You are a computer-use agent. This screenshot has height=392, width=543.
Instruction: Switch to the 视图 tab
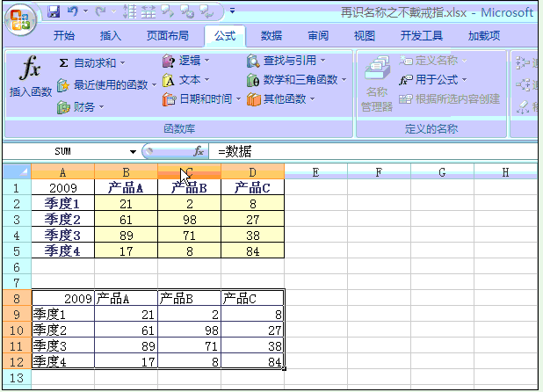click(x=365, y=36)
